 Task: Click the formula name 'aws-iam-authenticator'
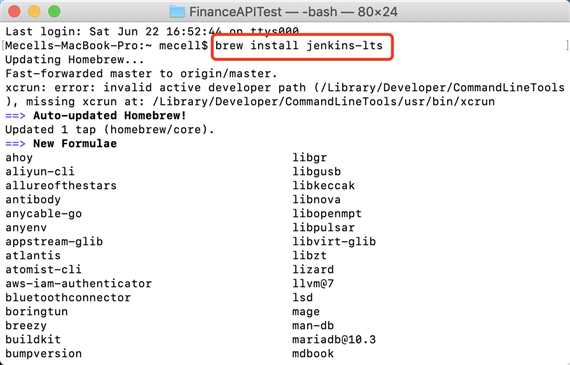[78, 284]
